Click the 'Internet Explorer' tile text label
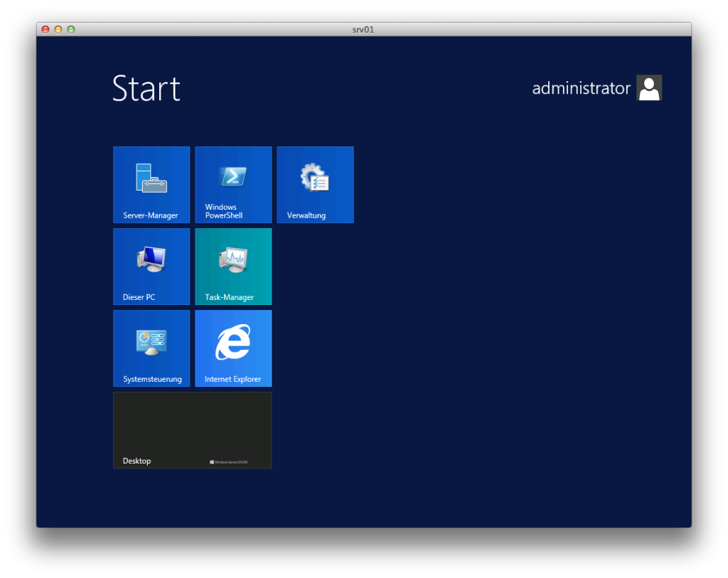This screenshot has width=728, height=578. click(232, 379)
